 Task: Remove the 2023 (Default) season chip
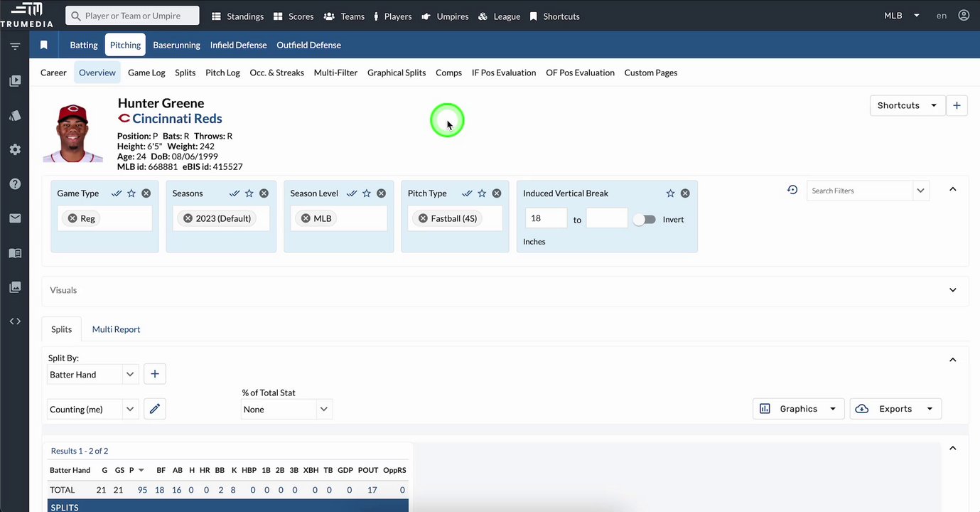(188, 218)
